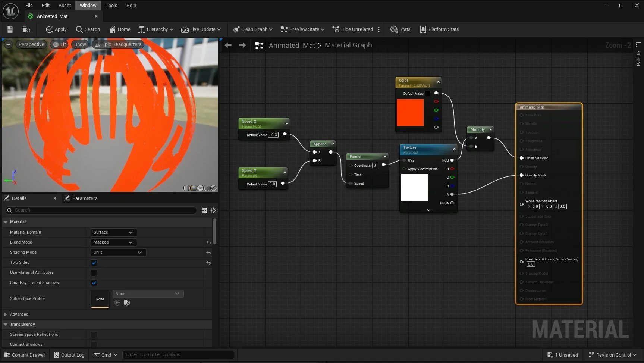Open the Hierarchy dropdown in toolbar
644x363 pixels.
156,29
